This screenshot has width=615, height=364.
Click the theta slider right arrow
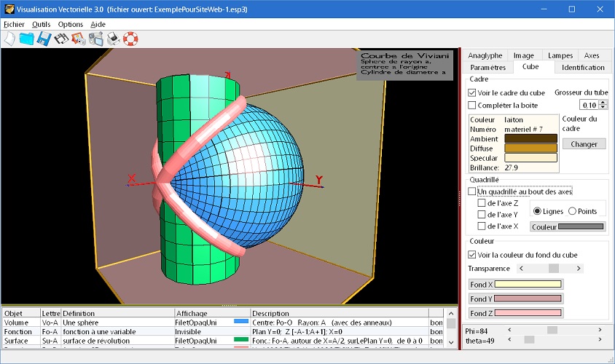(600, 340)
